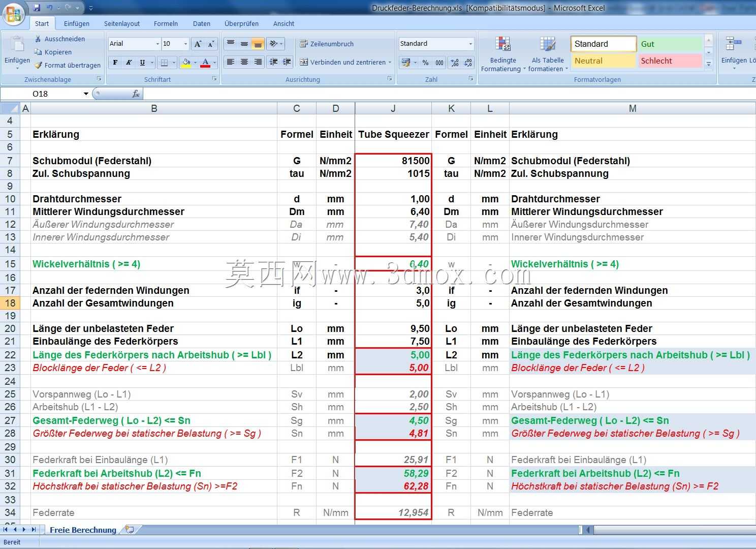
Task: Open Als Tabelle formatieren gallery
Action: click(548, 54)
